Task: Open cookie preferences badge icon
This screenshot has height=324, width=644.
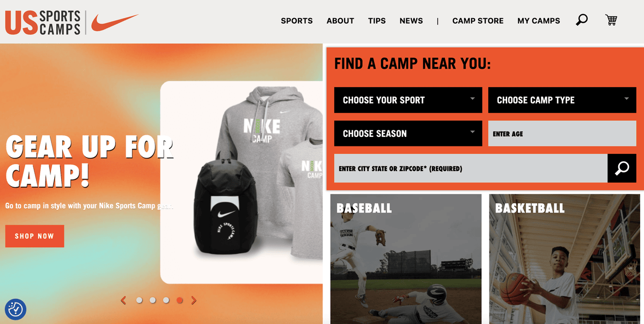Action: coord(16,309)
